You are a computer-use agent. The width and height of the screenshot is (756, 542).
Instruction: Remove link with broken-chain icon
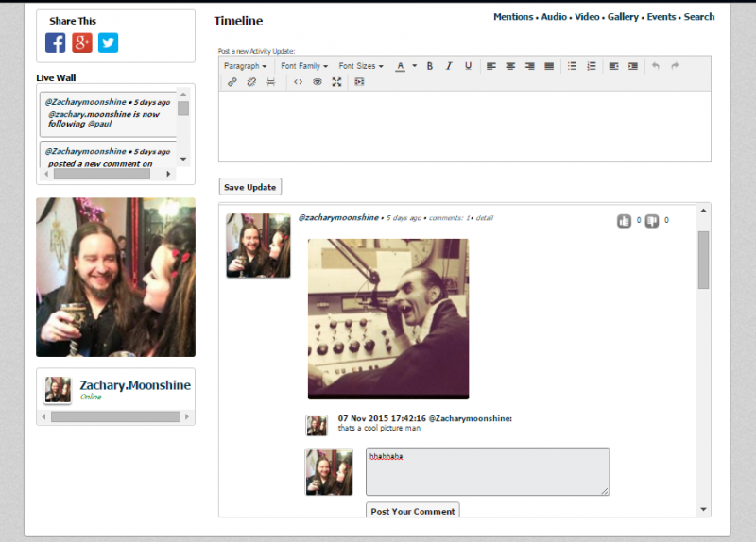(251, 82)
